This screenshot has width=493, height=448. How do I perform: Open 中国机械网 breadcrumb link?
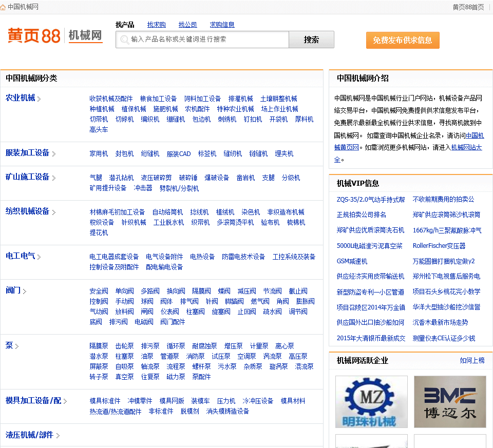pos(23,7)
